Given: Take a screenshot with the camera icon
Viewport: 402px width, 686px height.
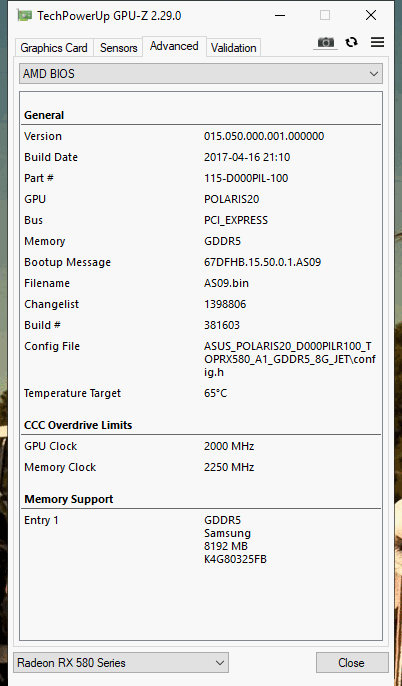Looking at the screenshot, I should click(325, 42).
